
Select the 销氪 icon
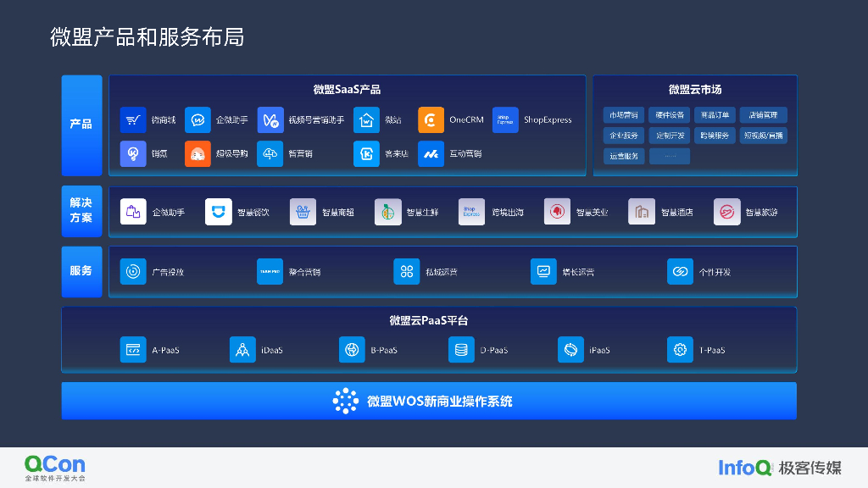coord(133,154)
